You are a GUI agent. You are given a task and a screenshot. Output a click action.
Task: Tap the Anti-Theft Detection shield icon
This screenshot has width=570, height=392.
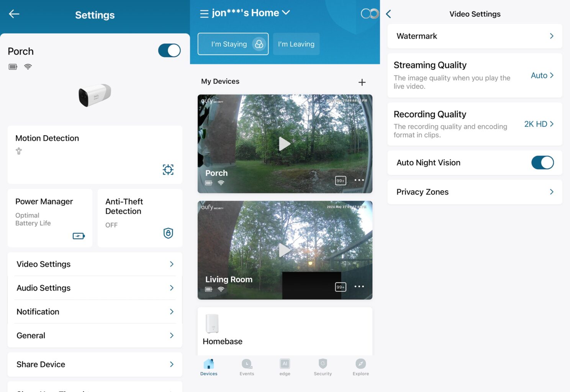click(x=168, y=233)
